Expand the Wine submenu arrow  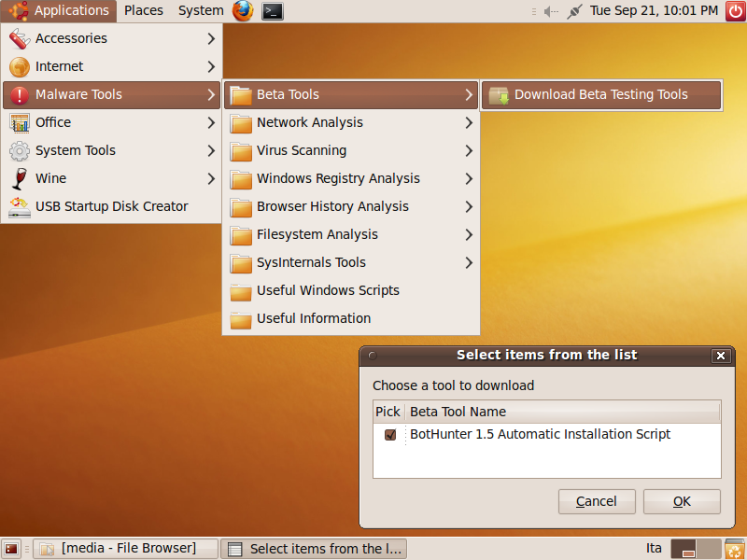(x=211, y=179)
